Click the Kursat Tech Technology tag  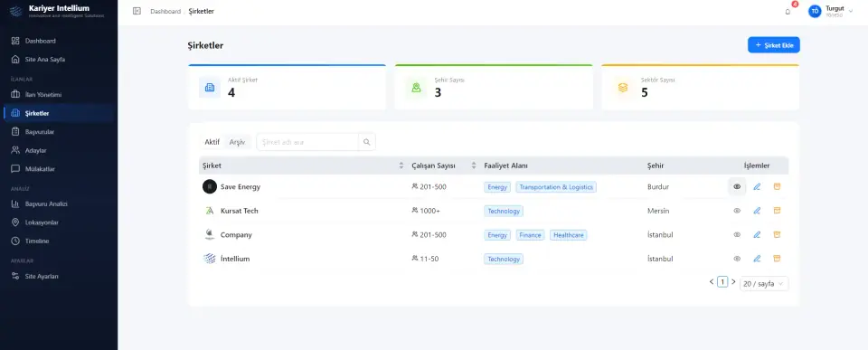pos(504,211)
